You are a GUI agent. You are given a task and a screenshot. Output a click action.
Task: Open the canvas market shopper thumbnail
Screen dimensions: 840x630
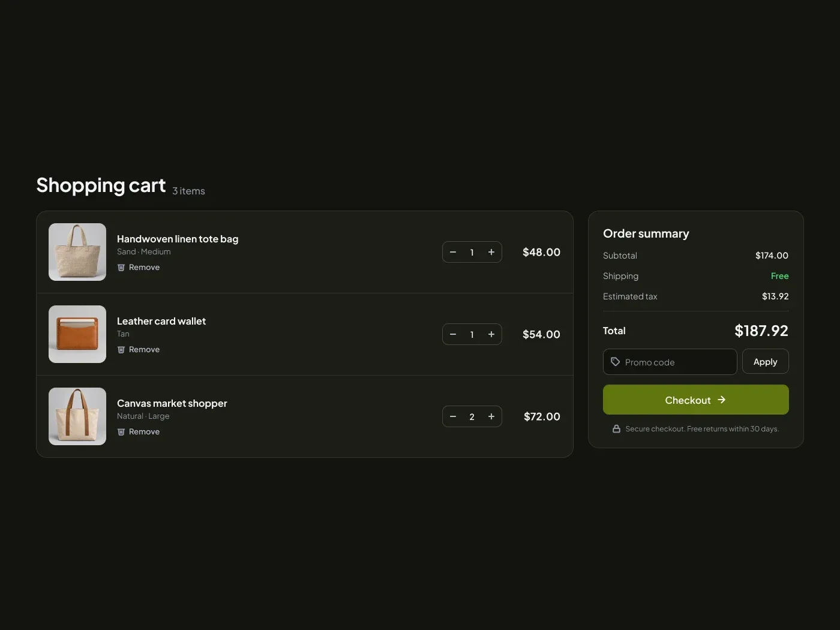click(x=77, y=416)
